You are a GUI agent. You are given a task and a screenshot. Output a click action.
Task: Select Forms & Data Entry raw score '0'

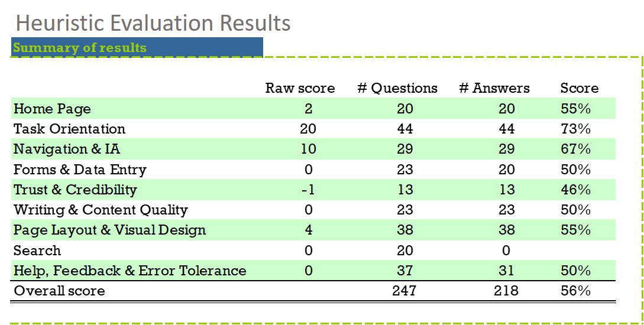point(309,170)
